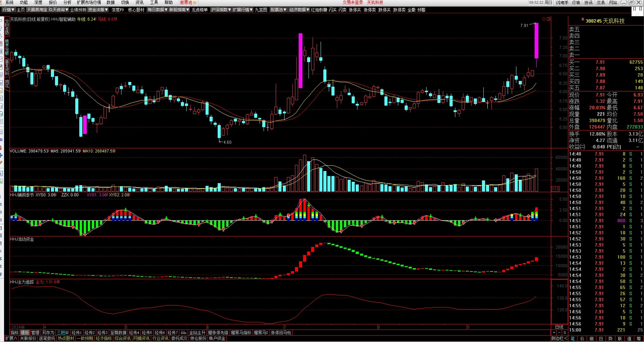The height and width of the screenshot is (342, 644).
Task: Open the 资金决策 dropdown menu
Action: [x=98, y=10]
